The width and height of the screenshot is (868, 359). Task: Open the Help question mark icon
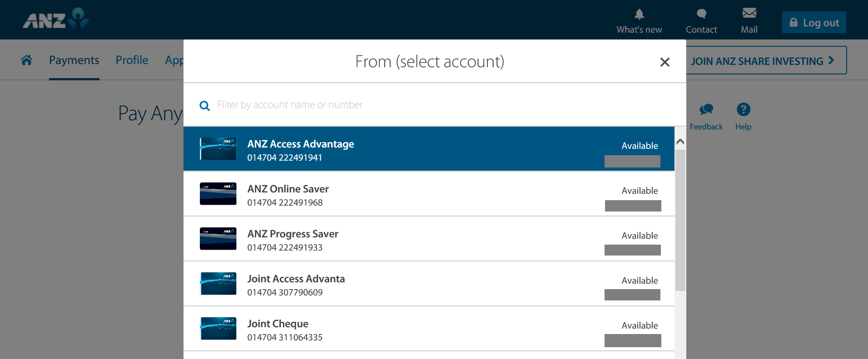744,109
